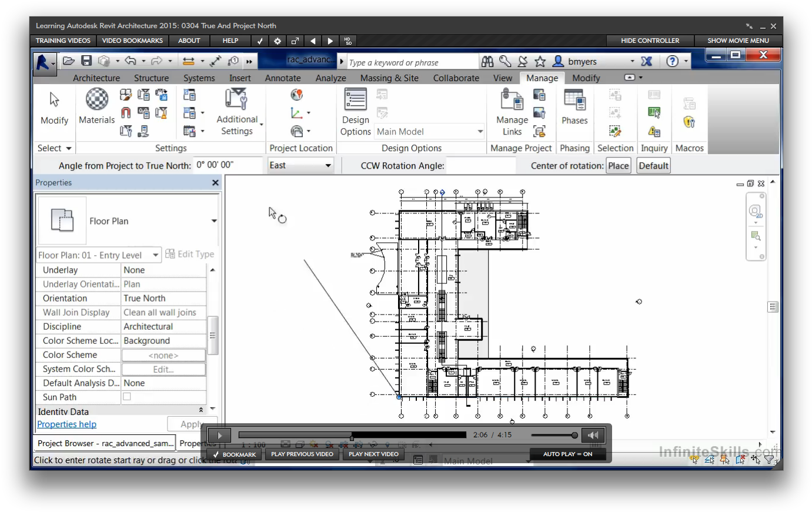Click the Save icon in quick access toolbar
The height and width of the screenshot is (512, 812).
[86, 61]
